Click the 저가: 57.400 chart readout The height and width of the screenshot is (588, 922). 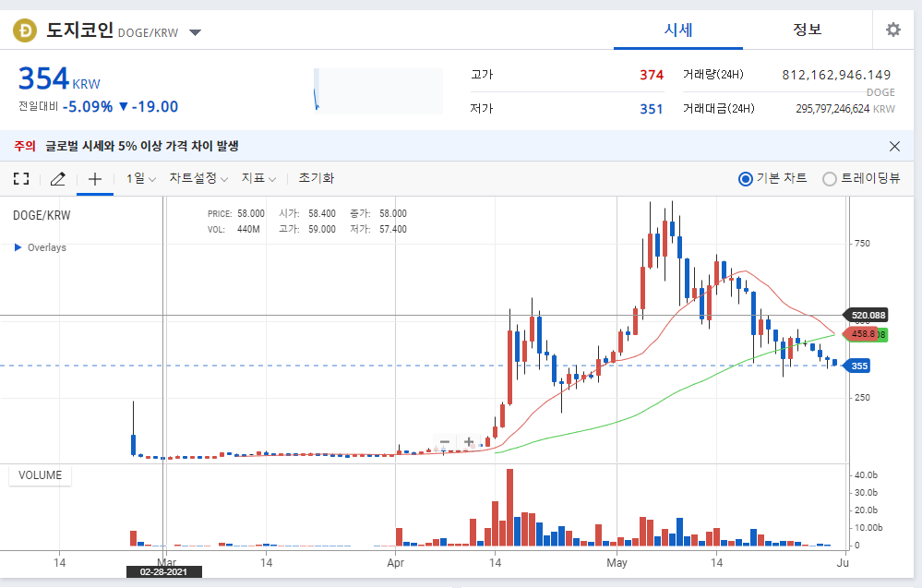coord(378,229)
